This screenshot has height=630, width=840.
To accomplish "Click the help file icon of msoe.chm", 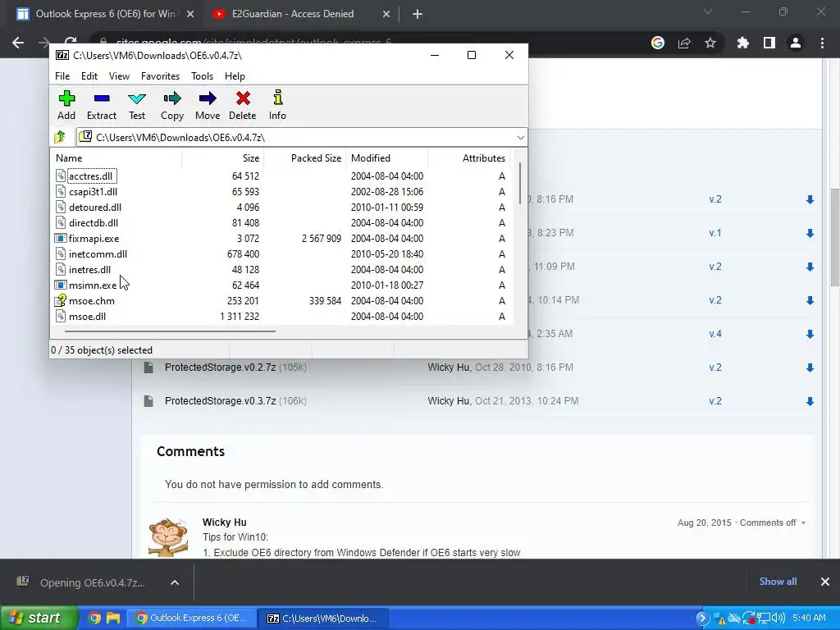I will pyautogui.click(x=61, y=300).
